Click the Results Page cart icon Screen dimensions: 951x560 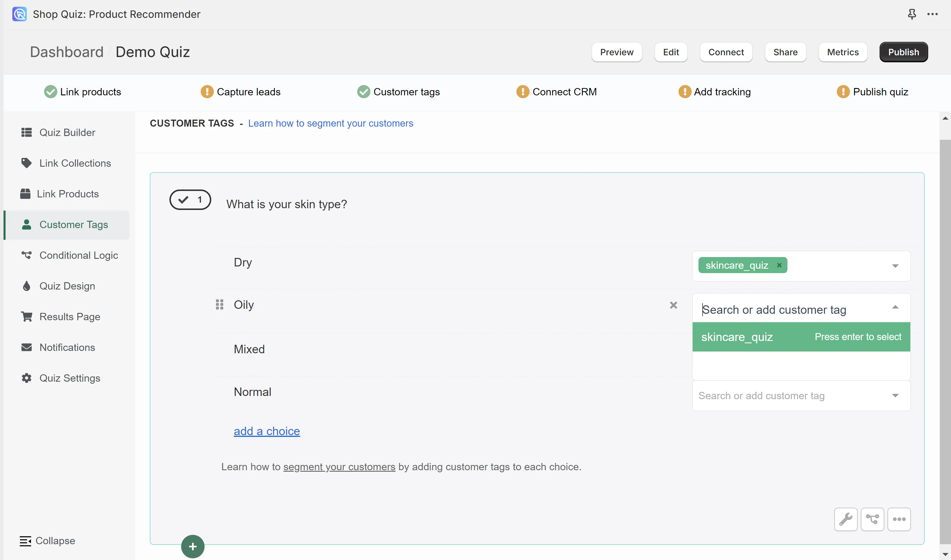click(26, 317)
